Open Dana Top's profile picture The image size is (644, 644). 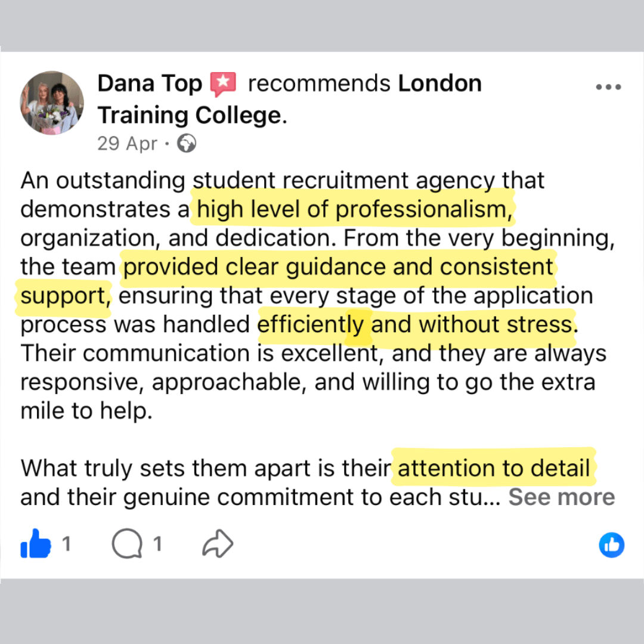point(52,103)
